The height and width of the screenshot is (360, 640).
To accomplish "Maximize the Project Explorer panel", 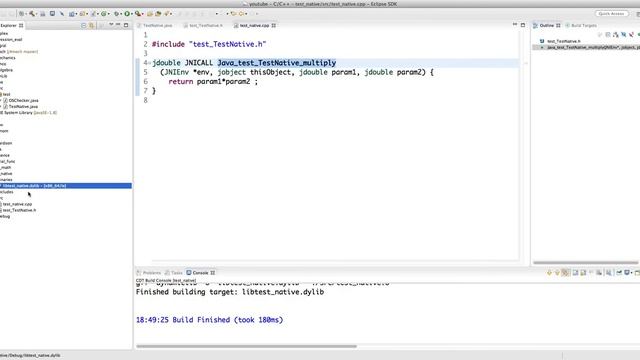I will 126,25.
